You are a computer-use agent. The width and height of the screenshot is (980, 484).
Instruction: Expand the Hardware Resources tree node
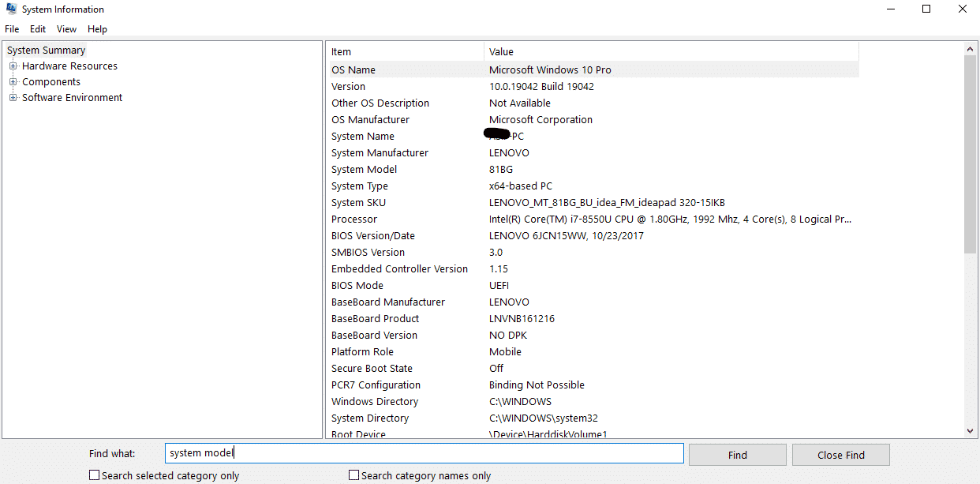pos(12,66)
